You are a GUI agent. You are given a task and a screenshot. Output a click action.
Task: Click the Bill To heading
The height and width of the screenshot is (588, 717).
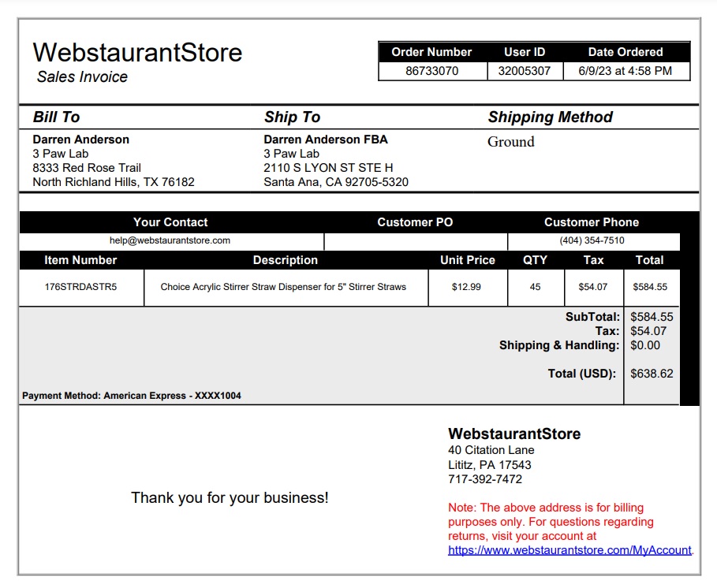coord(56,117)
